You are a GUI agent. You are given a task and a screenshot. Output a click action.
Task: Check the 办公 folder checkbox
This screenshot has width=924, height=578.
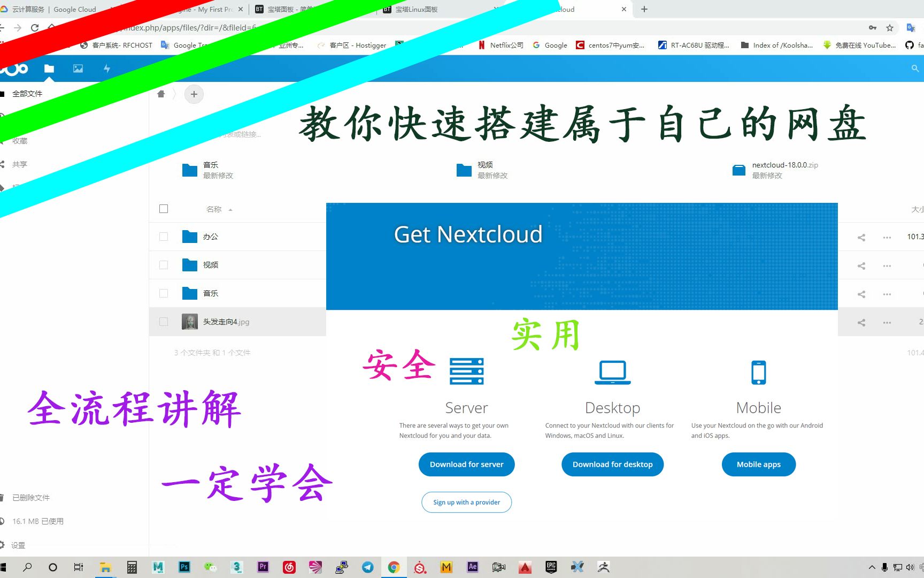[x=164, y=237]
